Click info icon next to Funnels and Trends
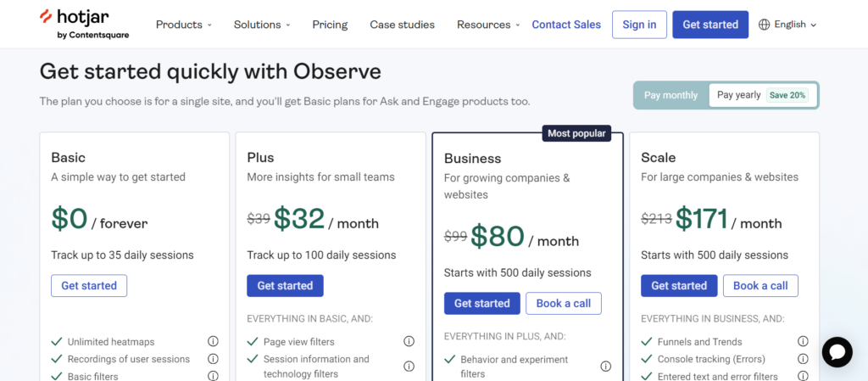This screenshot has height=381, width=868. tap(802, 341)
